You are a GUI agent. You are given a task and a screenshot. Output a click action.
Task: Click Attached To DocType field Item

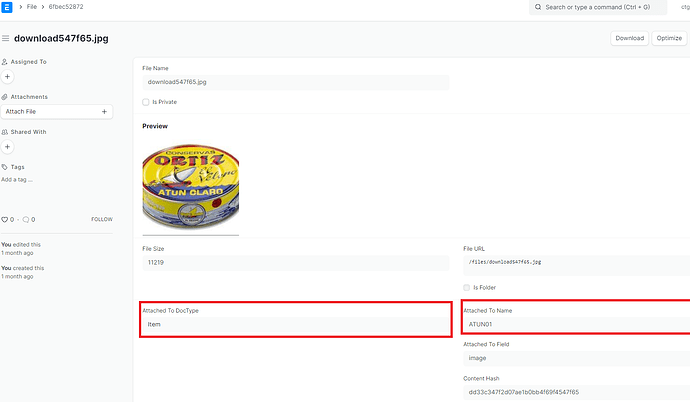[296, 325]
